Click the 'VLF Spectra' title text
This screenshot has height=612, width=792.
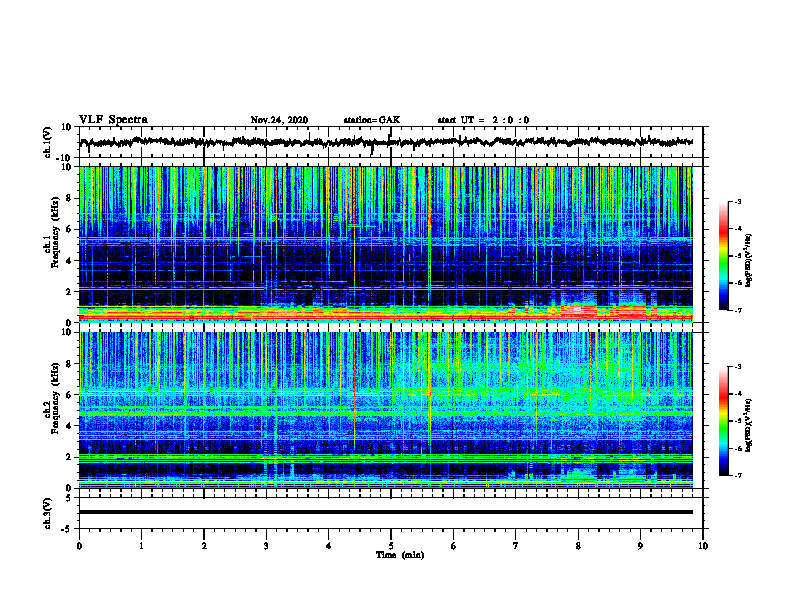coord(113,119)
